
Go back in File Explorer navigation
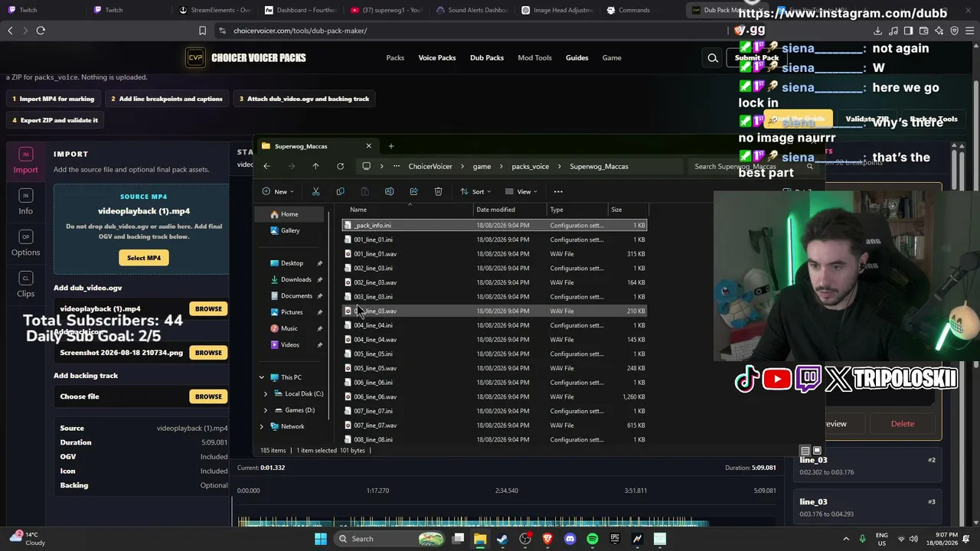(x=266, y=166)
